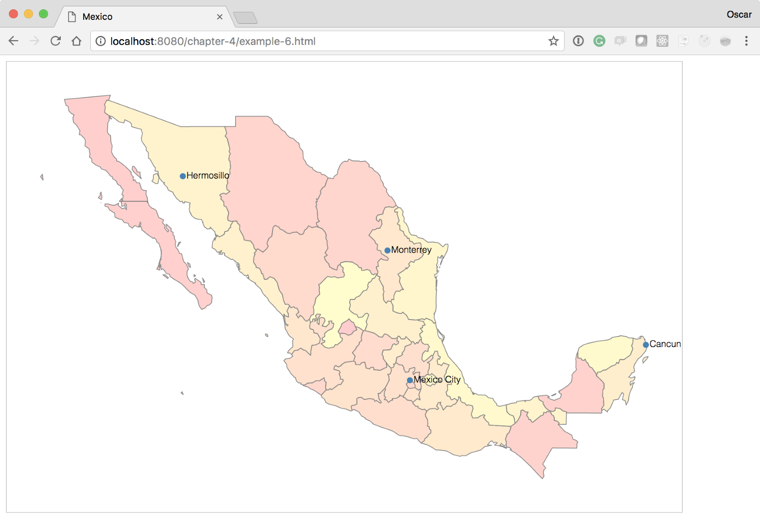
Task: View site information icon in address bar
Action: click(100, 41)
